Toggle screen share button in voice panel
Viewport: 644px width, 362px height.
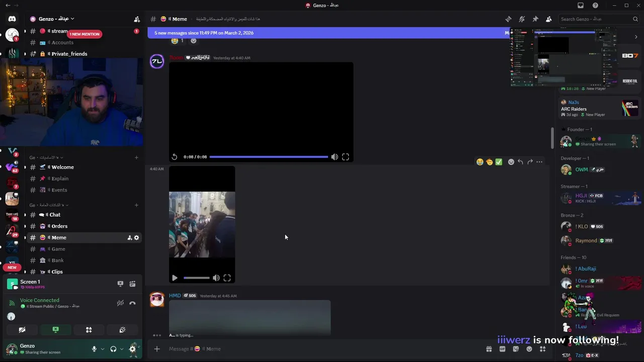click(x=55, y=330)
